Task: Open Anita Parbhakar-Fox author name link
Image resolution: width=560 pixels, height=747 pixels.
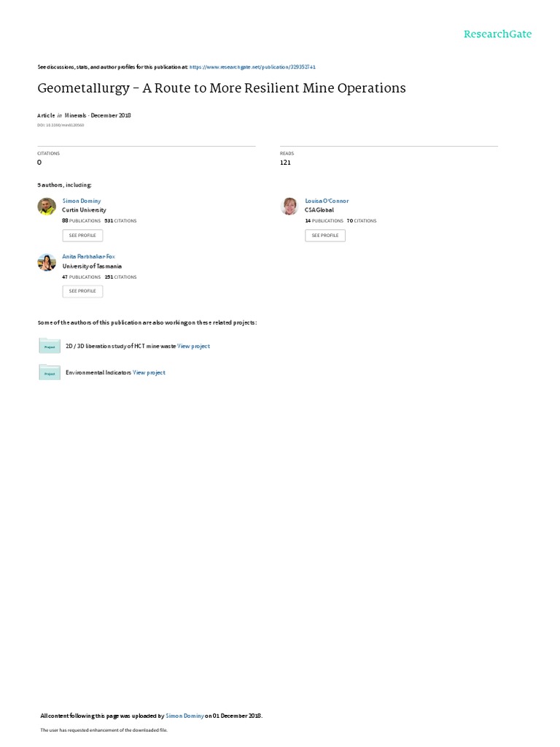Action: coord(88,257)
